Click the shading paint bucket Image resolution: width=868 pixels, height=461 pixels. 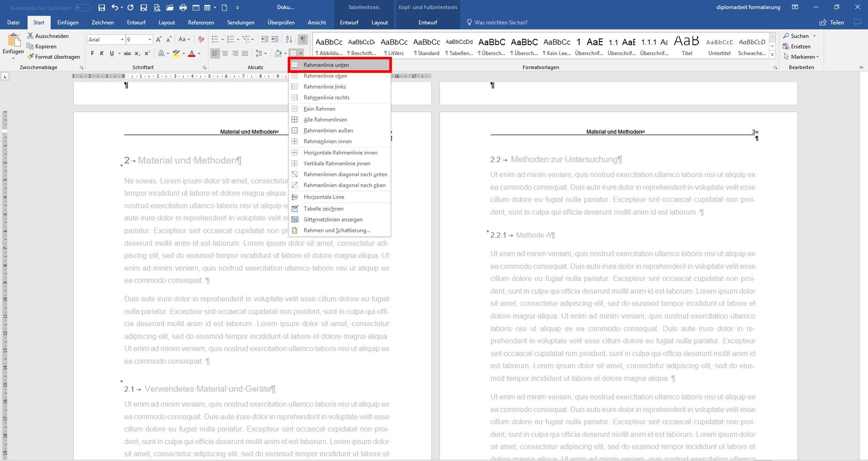[278, 53]
